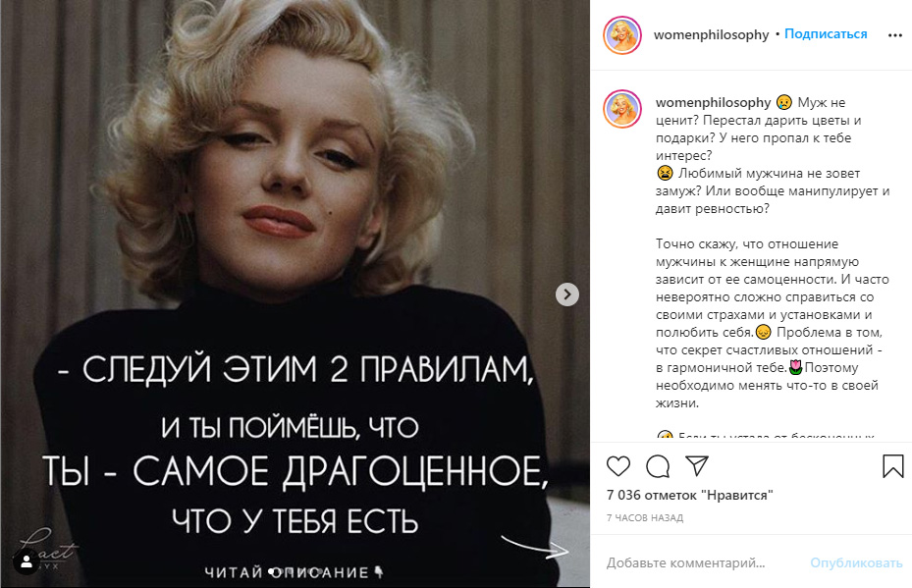This screenshot has width=912, height=588.
Task: Click the white arrow graphic on image
Action: tap(536, 547)
